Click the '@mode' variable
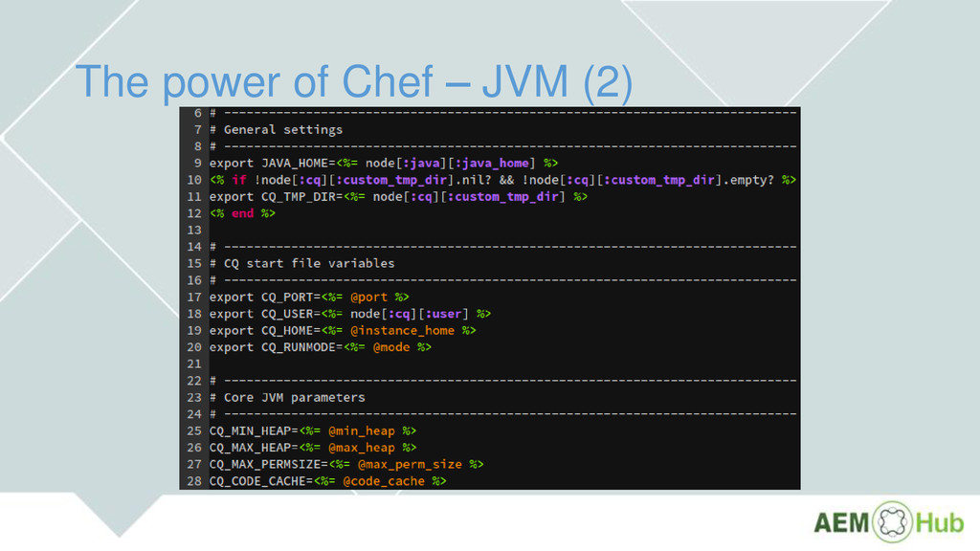 click(x=391, y=347)
